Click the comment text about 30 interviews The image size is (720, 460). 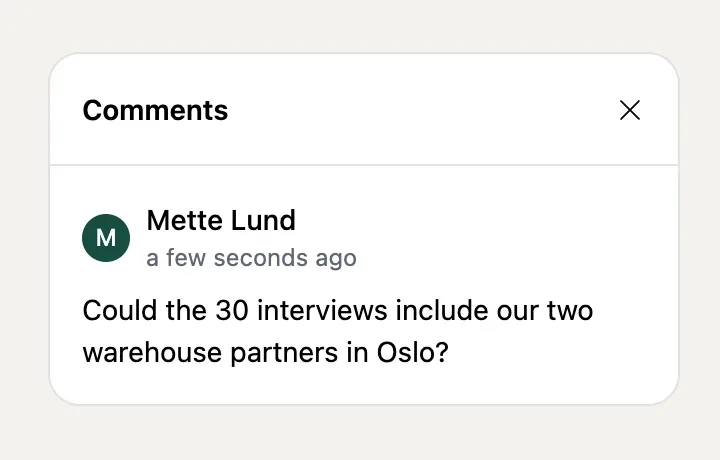pos(338,331)
